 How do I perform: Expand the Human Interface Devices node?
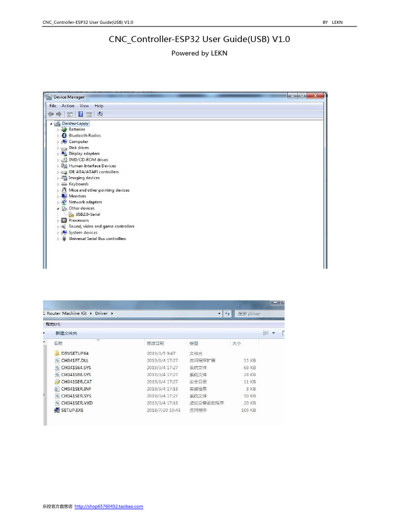(58, 166)
